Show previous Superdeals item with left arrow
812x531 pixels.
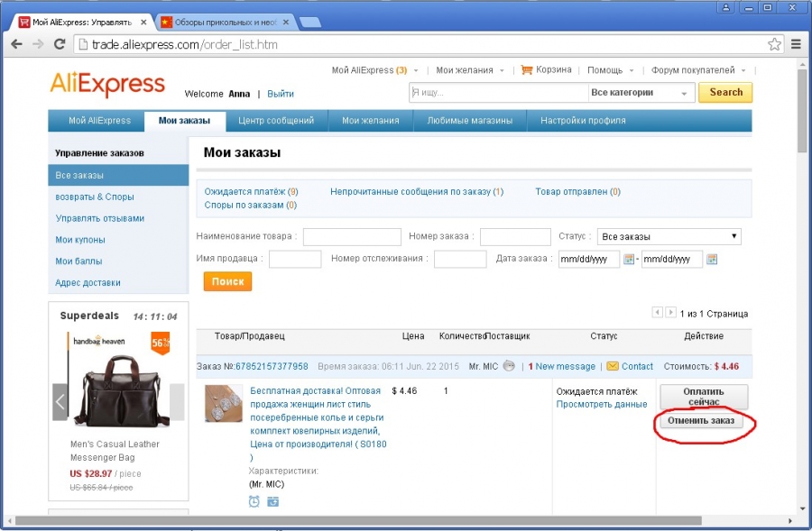coord(60,401)
